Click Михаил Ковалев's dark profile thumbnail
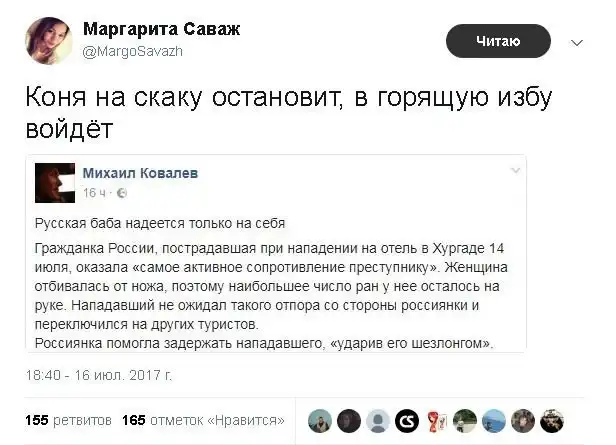The image size is (616, 445). pos(54,181)
